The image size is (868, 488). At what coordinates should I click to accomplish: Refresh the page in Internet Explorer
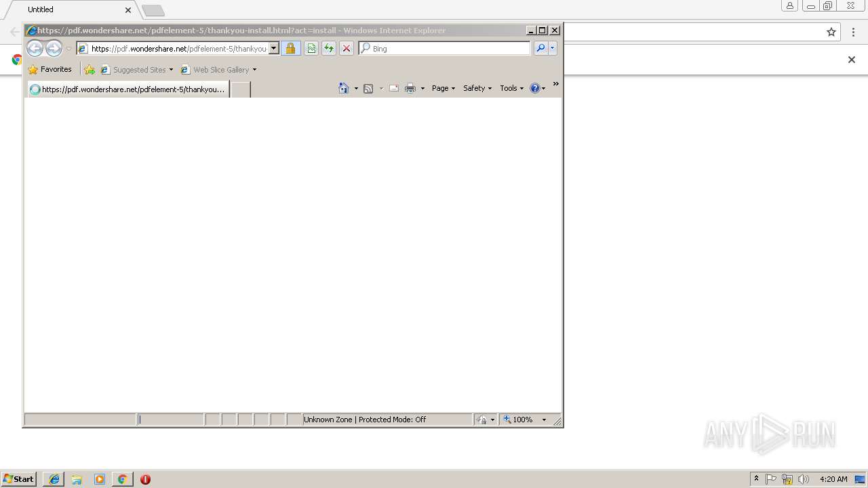pos(328,49)
